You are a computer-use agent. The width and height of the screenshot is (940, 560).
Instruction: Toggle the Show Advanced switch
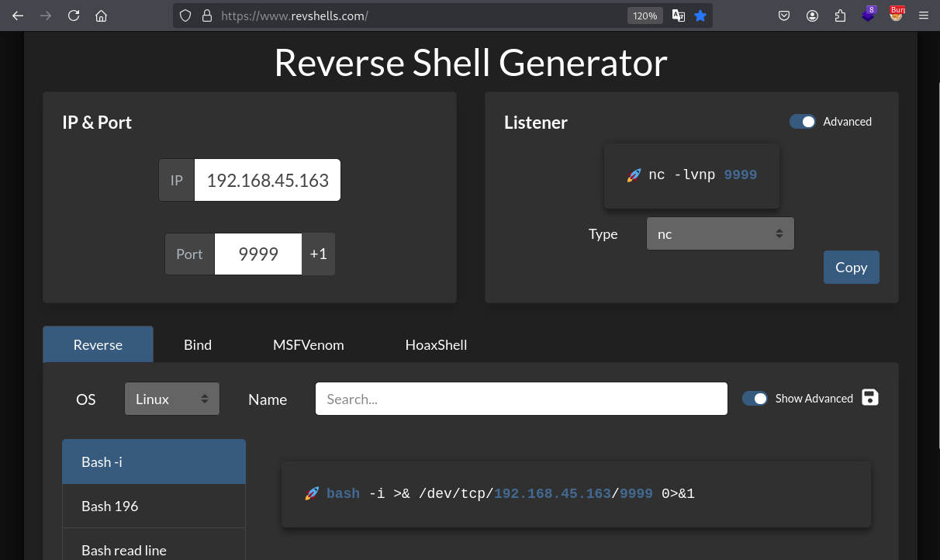pyautogui.click(x=755, y=398)
